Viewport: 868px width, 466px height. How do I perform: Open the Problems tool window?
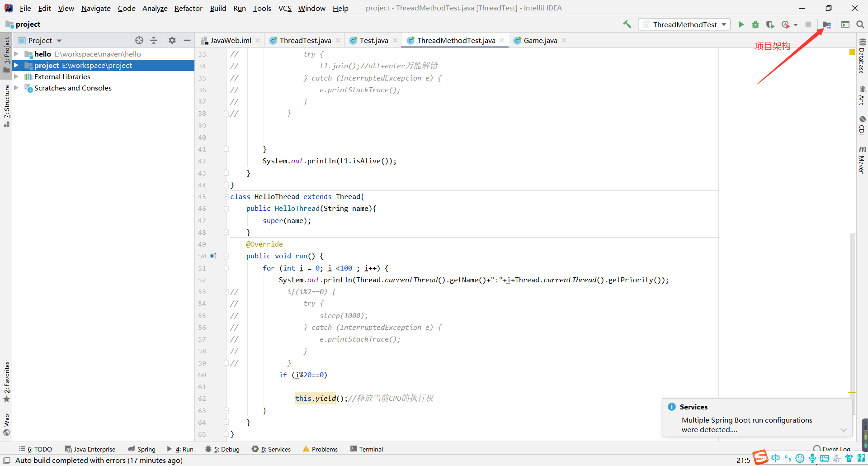pos(320,449)
